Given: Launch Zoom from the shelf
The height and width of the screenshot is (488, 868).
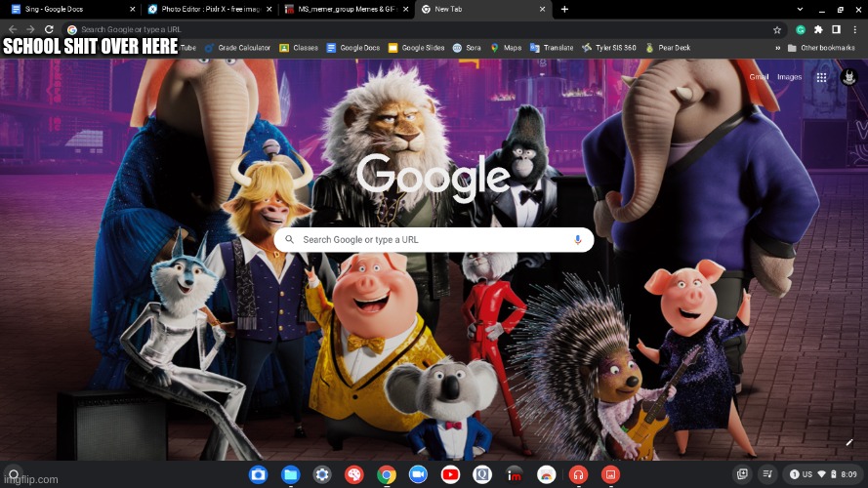Looking at the screenshot, I should [x=419, y=474].
